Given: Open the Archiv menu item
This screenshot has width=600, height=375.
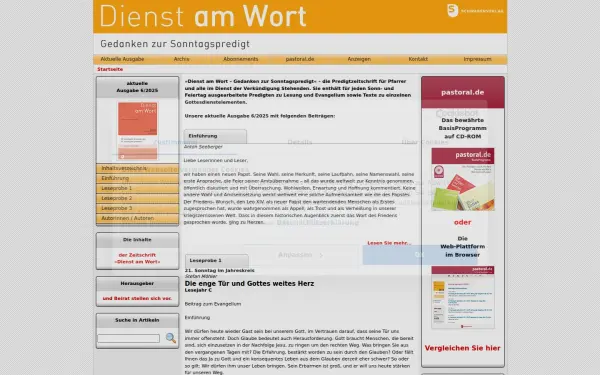Looking at the screenshot, I should click(181, 59).
